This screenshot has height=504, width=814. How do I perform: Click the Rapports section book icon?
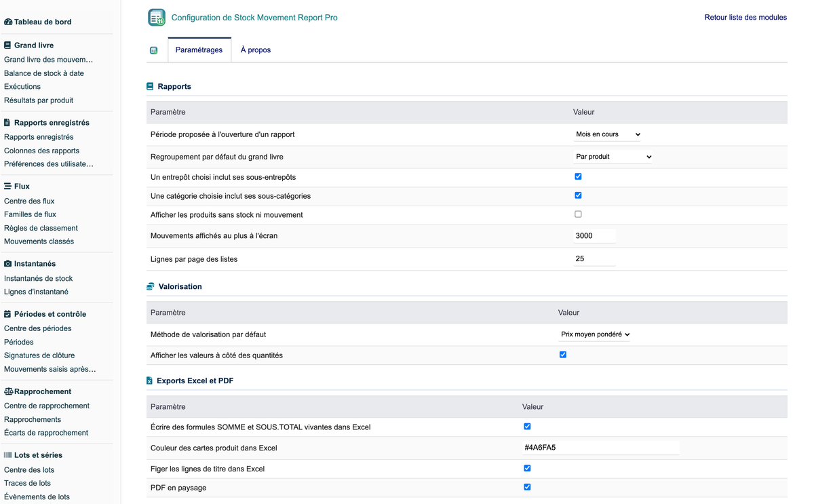coord(150,87)
